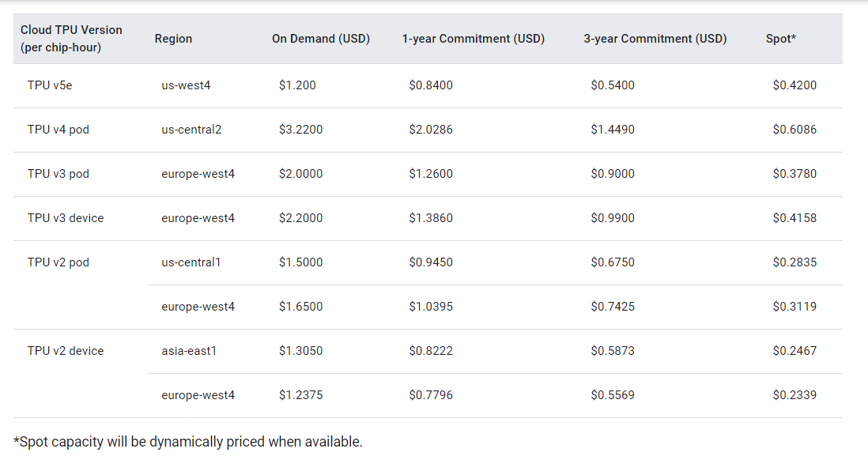Viewport: 868px width, 460px height.
Task: Click the $0.5569 three-year price
Action: [612, 395]
